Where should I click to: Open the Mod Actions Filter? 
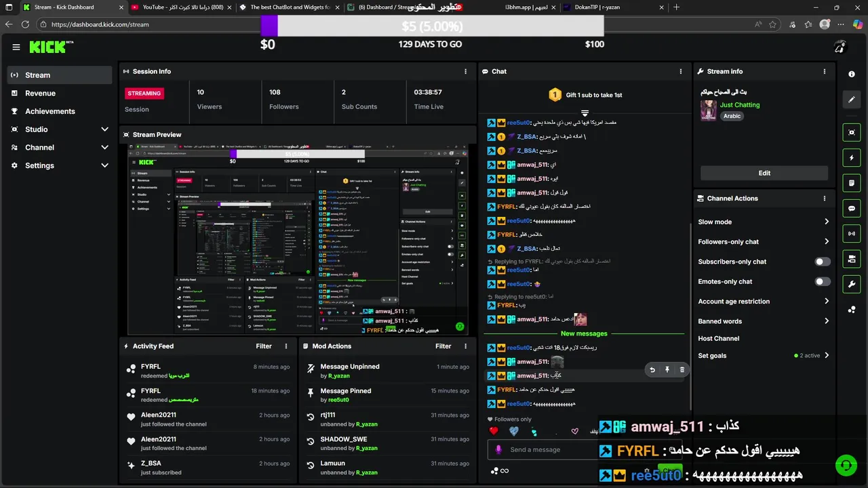443,346
